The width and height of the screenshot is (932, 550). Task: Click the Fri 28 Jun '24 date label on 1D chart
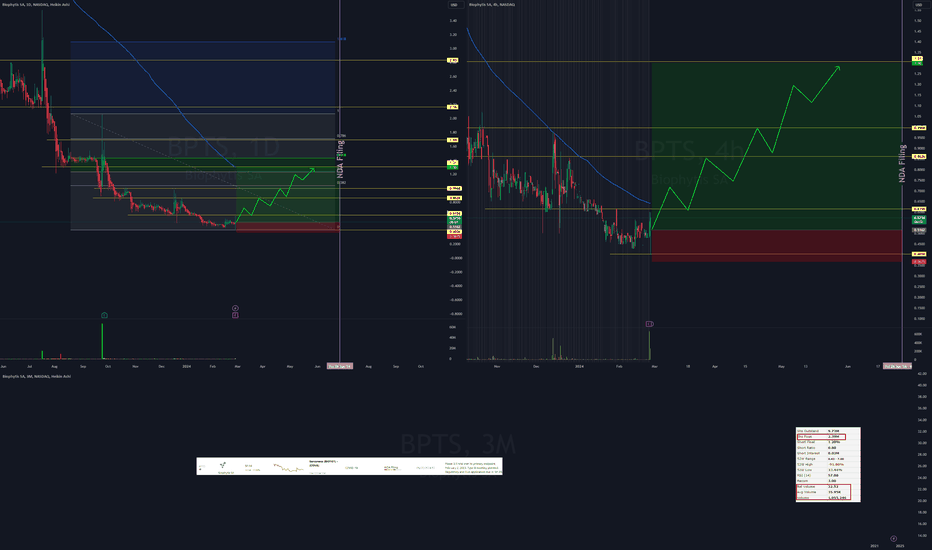[x=340, y=366]
